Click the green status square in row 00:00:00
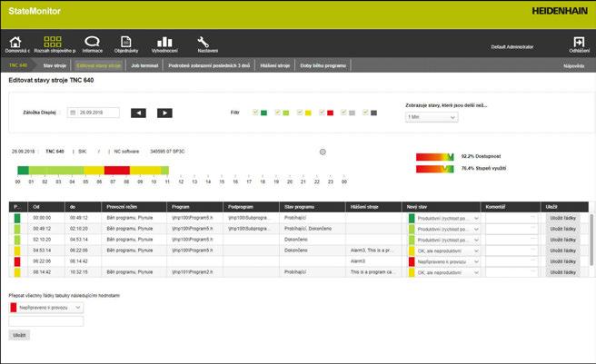The width and height of the screenshot is (596, 364). (17, 218)
